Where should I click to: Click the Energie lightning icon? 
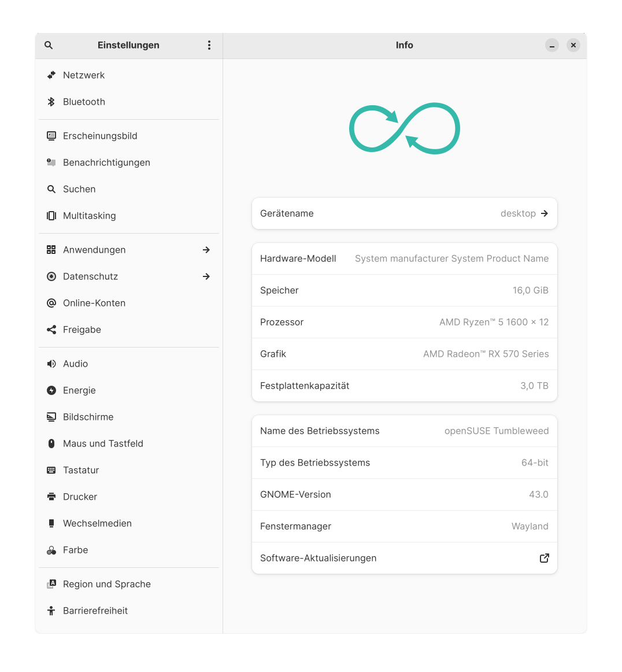[51, 390]
